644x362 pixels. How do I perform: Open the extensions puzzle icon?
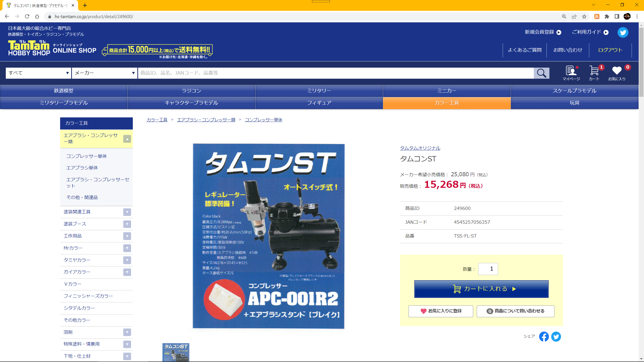pyautogui.click(x=607, y=16)
